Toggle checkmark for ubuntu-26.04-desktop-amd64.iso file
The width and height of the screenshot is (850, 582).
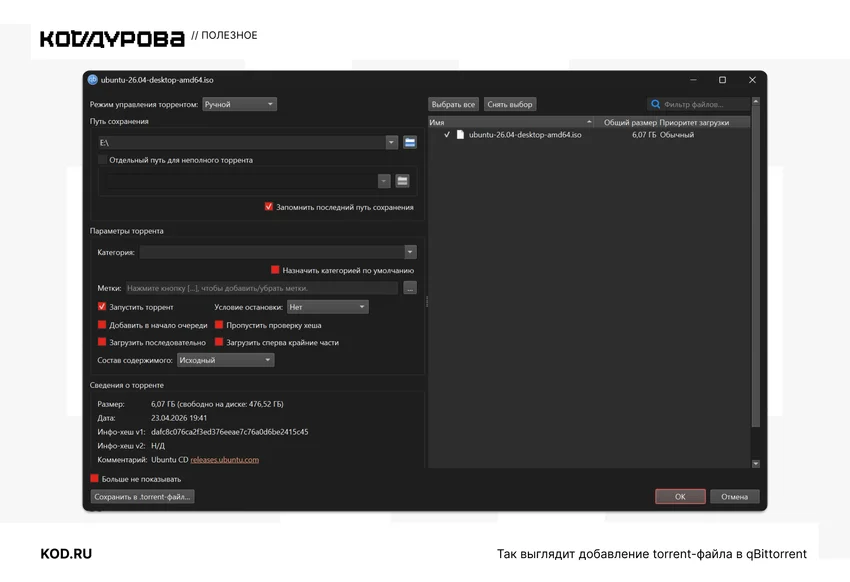click(x=447, y=134)
